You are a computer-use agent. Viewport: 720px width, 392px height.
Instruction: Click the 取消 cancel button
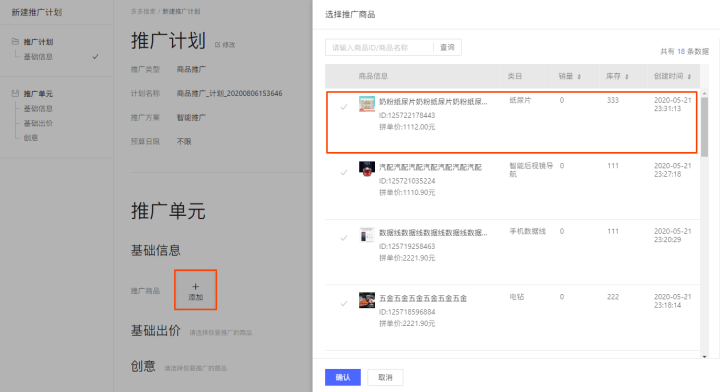[385, 377]
